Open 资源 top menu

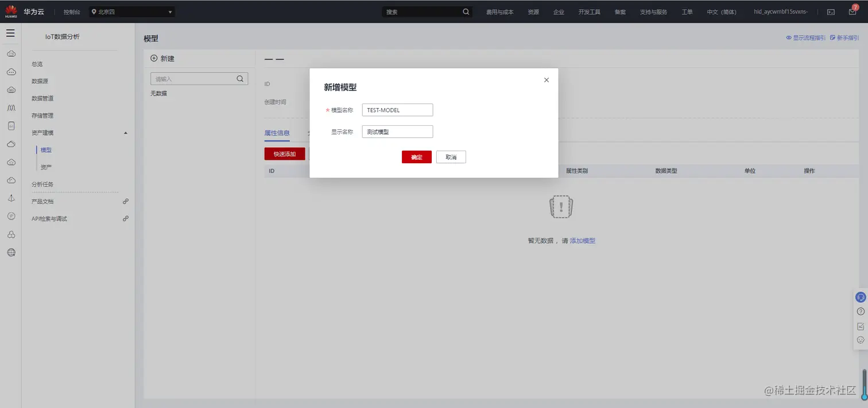tap(533, 11)
